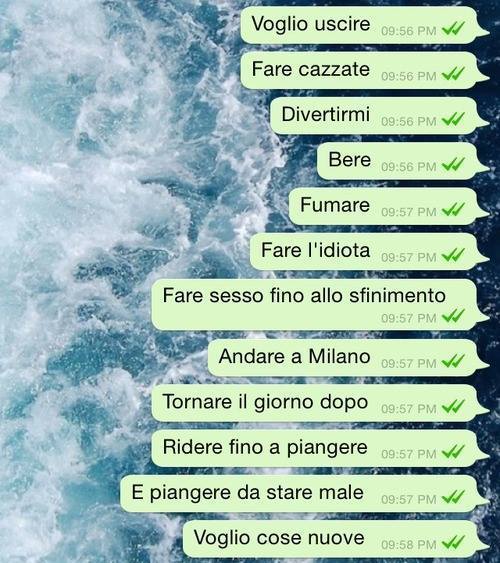Click read ticks on 'Voglio cose nuove'

click(453, 542)
